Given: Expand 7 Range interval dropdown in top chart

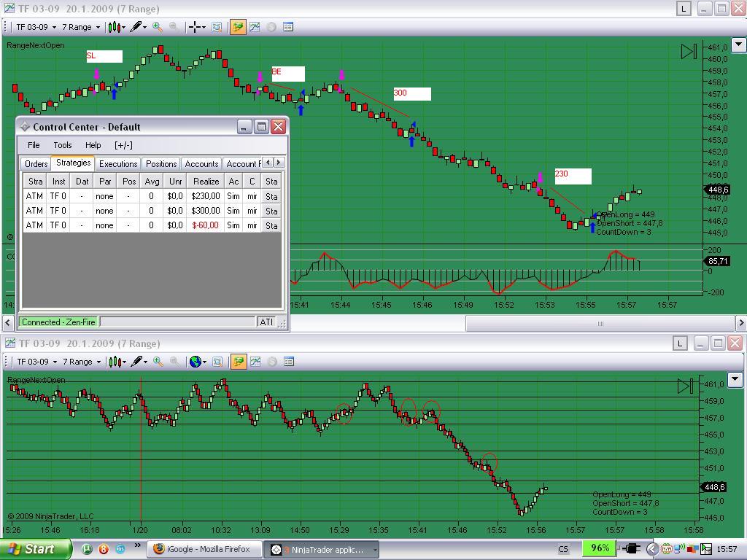Looking at the screenshot, I should pyautogui.click(x=81, y=27).
